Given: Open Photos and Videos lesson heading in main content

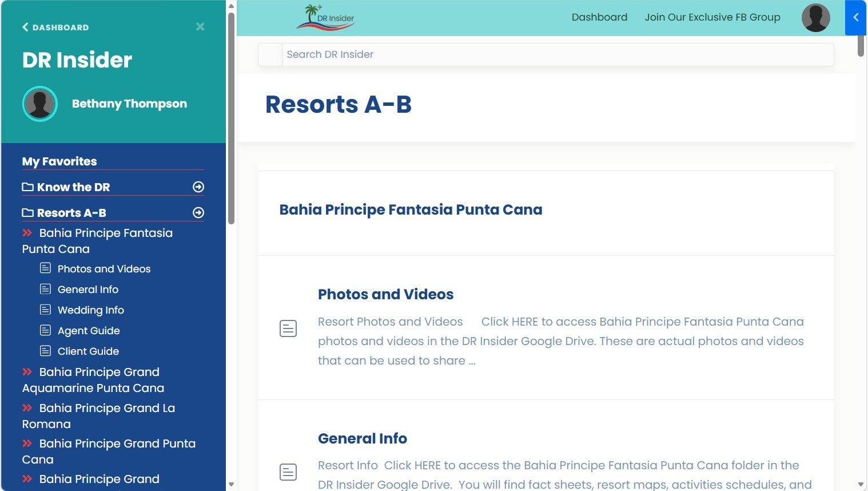Looking at the screenshot, I should click(385, 294).
